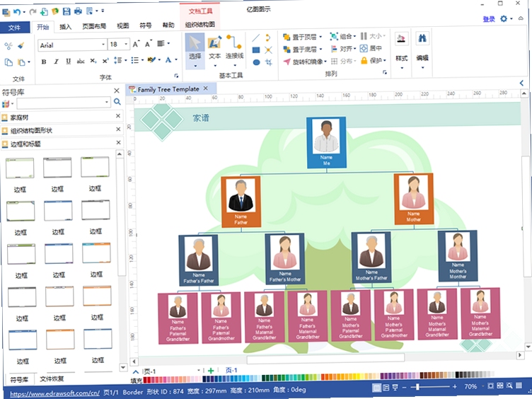
Task: Click the 登录 login link
Action: 489,19
